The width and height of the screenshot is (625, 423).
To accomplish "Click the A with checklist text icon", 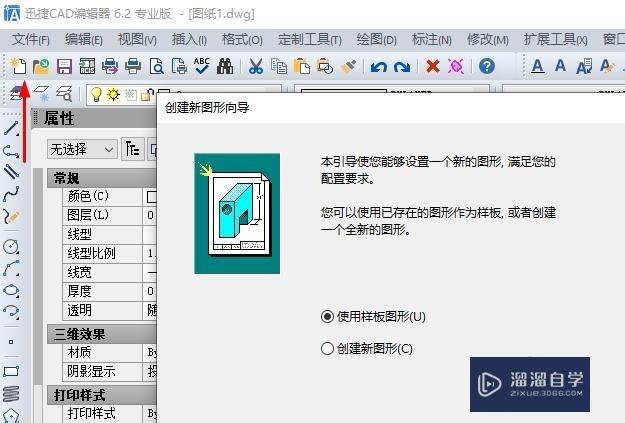I will pyautogui.click(x=584, y=67).
